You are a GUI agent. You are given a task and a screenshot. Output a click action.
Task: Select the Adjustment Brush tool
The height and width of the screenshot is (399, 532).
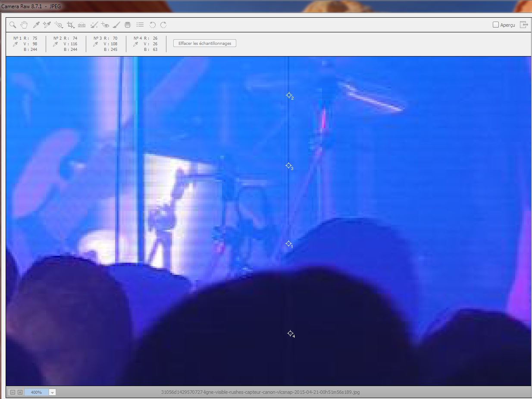(x=116, y=25)
